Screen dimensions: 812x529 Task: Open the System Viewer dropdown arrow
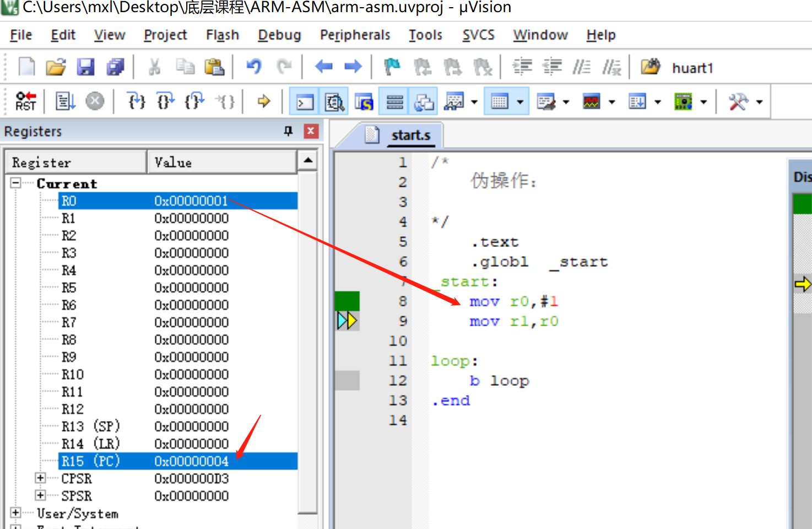pos(703,102)
